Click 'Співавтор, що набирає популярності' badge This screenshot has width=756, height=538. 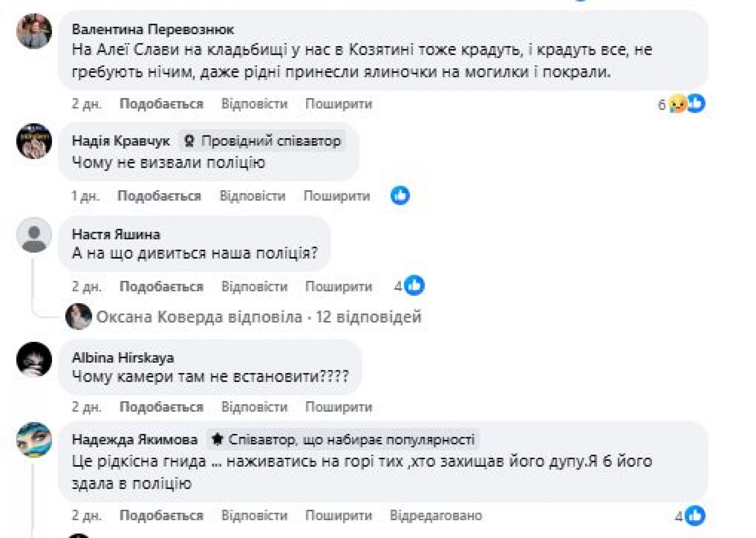point(343,440)
